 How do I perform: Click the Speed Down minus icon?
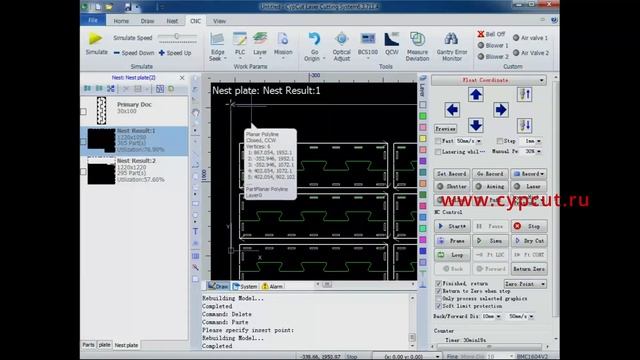[117, 53]
